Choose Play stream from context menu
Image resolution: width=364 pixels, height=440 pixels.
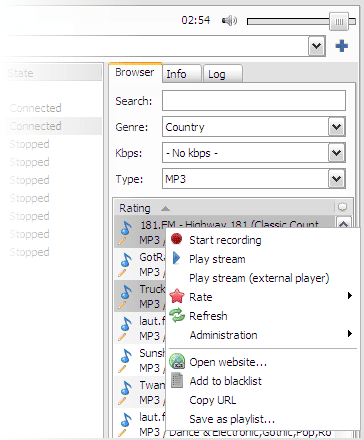pyautogui.click(x=263, y=259)
